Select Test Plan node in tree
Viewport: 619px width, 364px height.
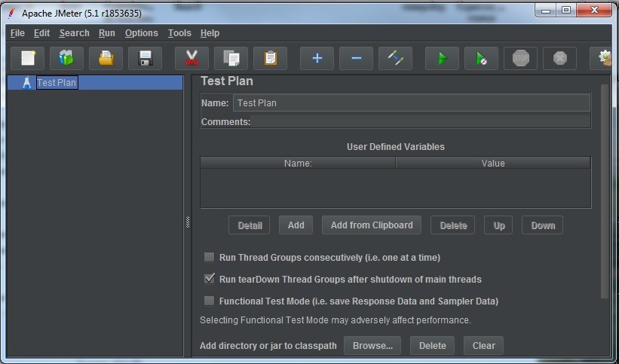pyautogui.click(x=57, y=82)
